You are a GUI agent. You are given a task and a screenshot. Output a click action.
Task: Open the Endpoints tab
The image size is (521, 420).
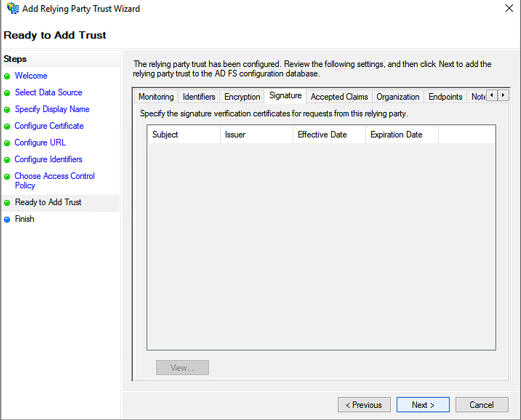click(x=445, y=97)
